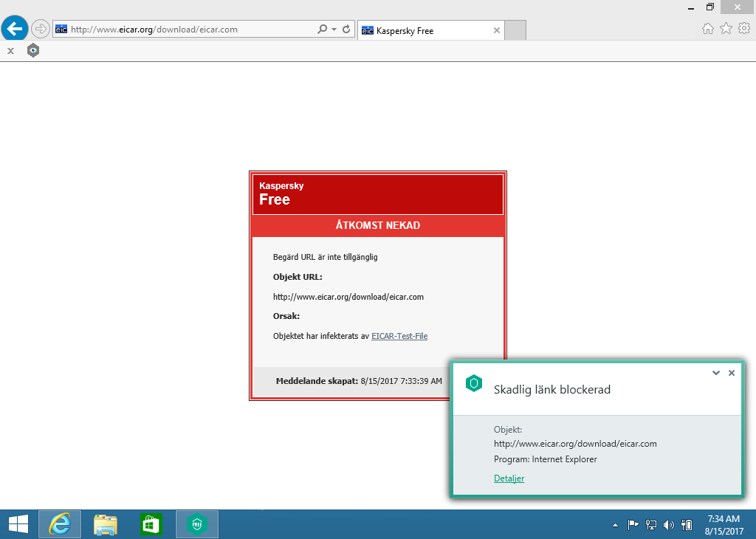Open the EICAR-Test-File link
The width and height of the screenshot is (756, 539).
click(x=399, y=336)
